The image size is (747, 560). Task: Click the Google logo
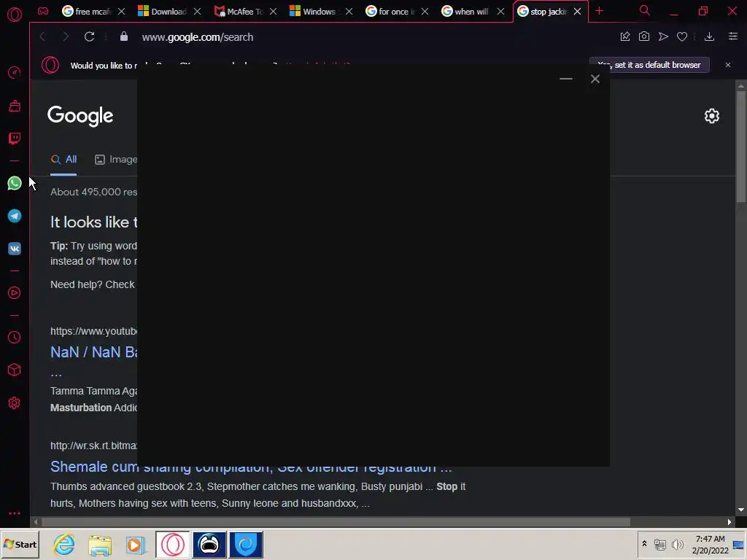pos(80,115)
